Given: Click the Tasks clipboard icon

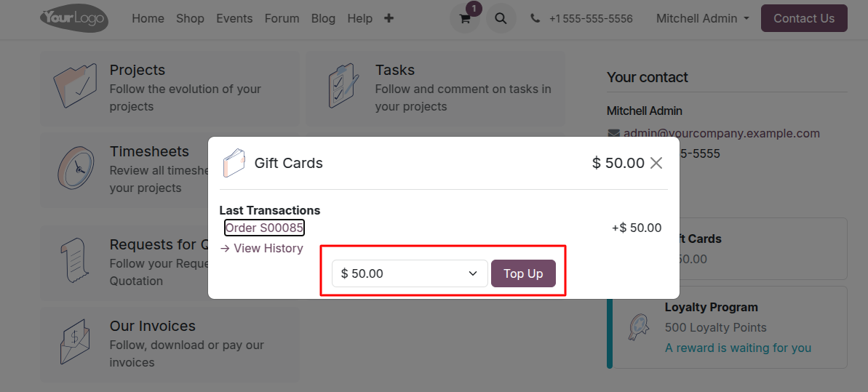Looking at the screenshot, I should tap(343, 87).
